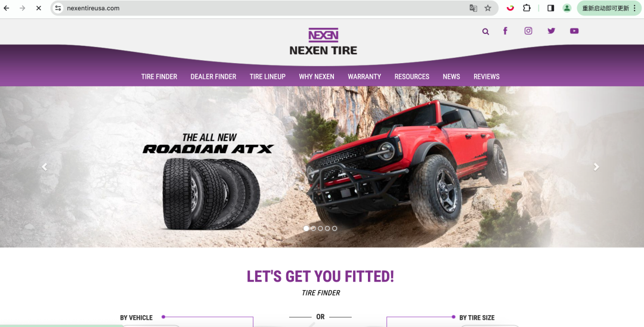Open the Twitter bird icon
Screen dimensions: 644x327
point(551,31)
